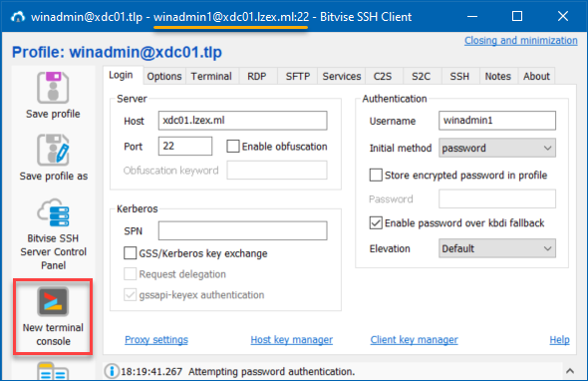Switch to the Options tab

click(164, 76)
